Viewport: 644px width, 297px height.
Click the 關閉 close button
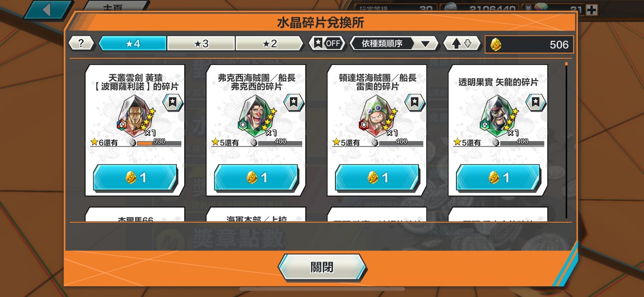(x=322, y=267)
